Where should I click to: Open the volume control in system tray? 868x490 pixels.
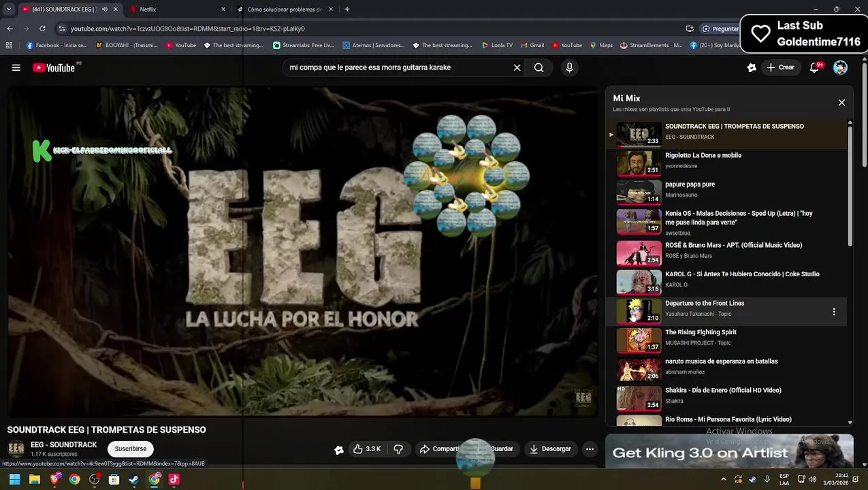[x=812, y=479]
